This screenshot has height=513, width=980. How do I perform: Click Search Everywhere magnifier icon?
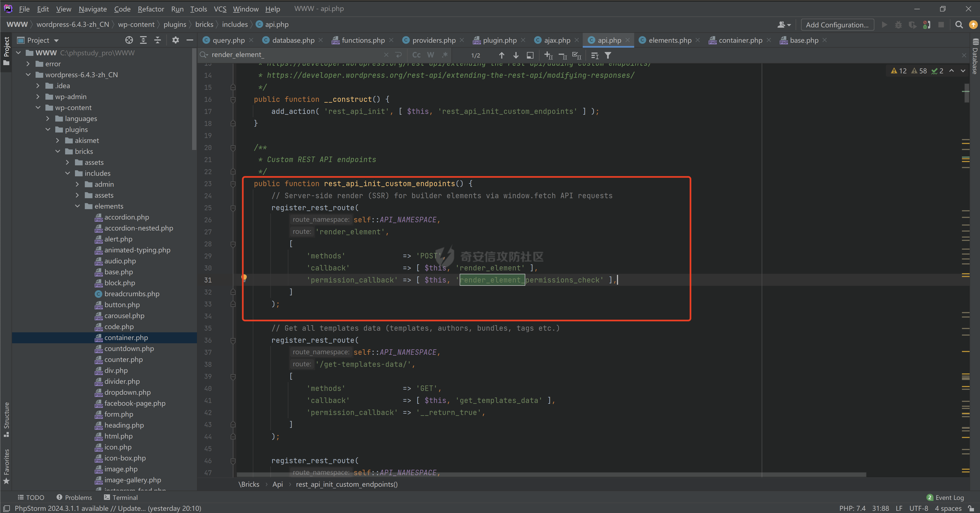coord(959,25)
